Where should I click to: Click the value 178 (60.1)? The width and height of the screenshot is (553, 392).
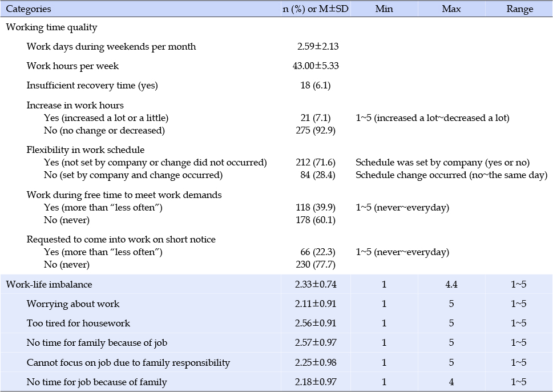click(x=315, y=220)
